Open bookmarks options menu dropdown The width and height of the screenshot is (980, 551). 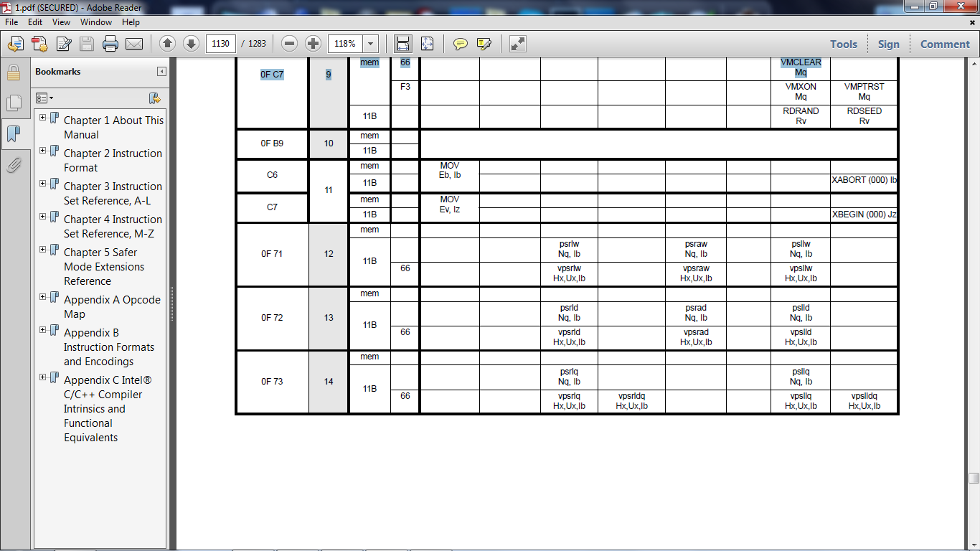coord(44,98)
